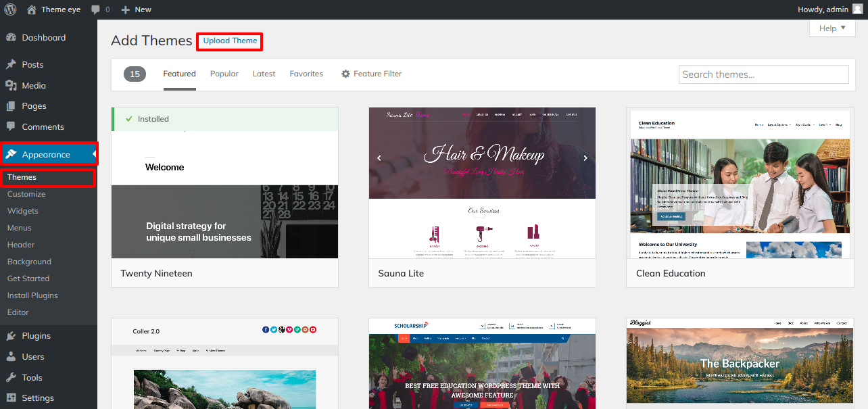
Task: Open the Header submenu link
Action: point(21,245)
